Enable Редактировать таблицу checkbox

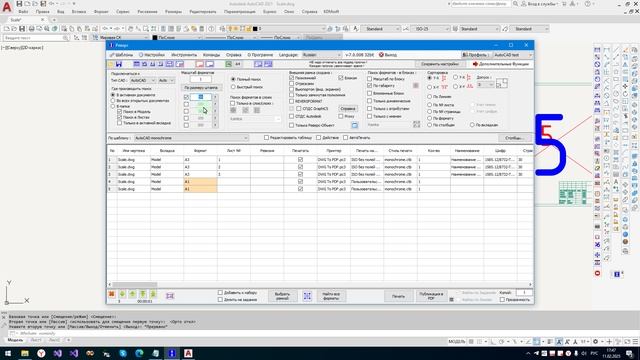coord(266,138)
